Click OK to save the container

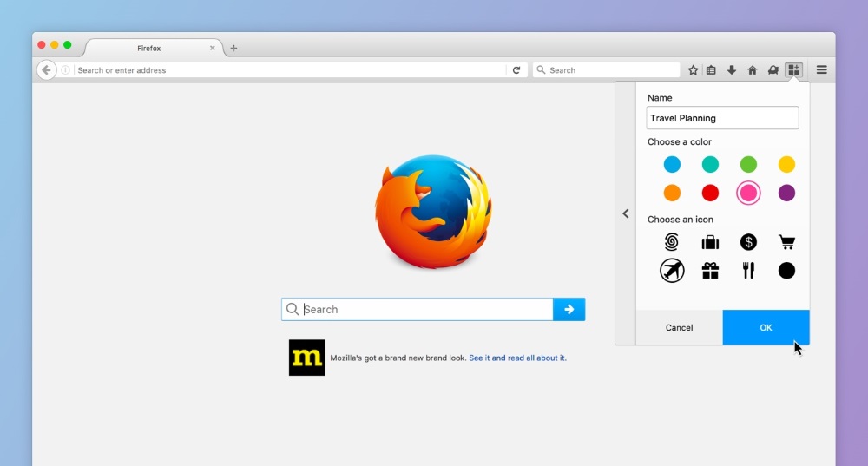[766, 327]
